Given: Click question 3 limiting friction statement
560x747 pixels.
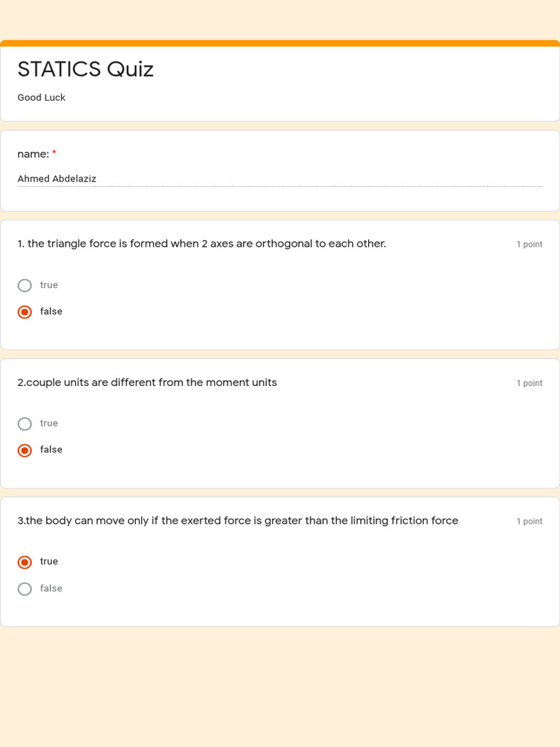Looking at the screenshot, I should pos(238,520).
